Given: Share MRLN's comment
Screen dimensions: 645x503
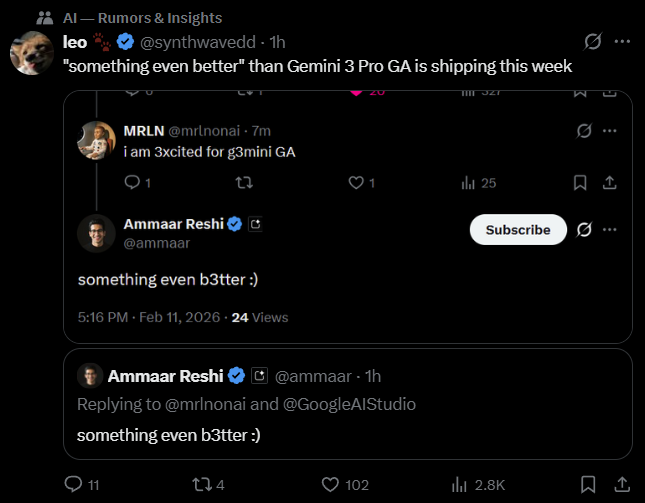Looking at the screenshot, I should pos(610,182).
